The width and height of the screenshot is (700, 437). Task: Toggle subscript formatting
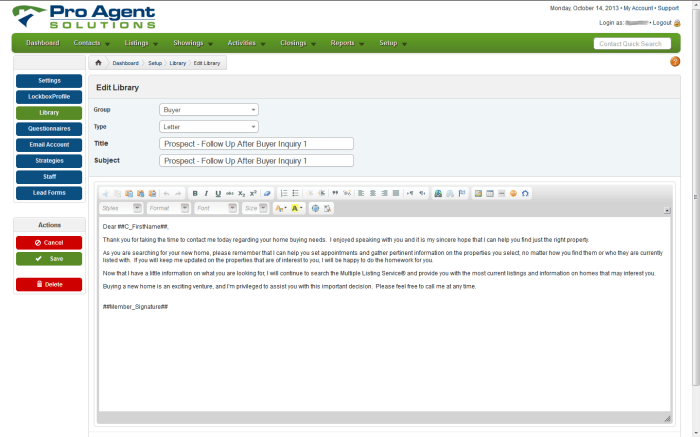click(x=242, y=193)
